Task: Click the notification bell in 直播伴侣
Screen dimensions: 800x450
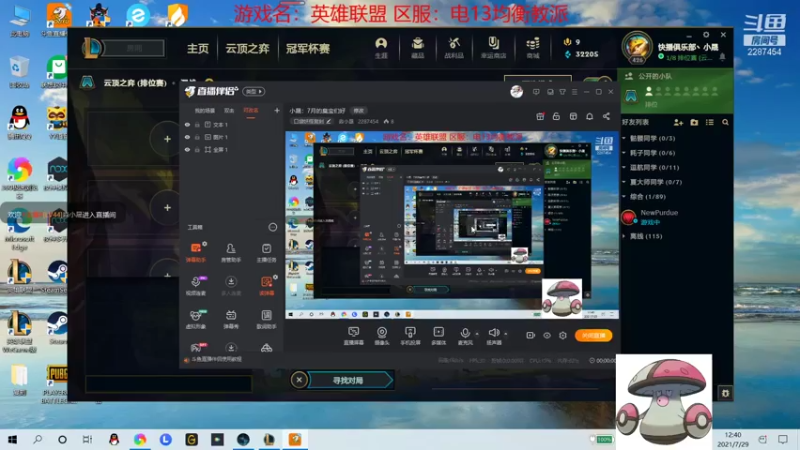Action: pos(589,116)
